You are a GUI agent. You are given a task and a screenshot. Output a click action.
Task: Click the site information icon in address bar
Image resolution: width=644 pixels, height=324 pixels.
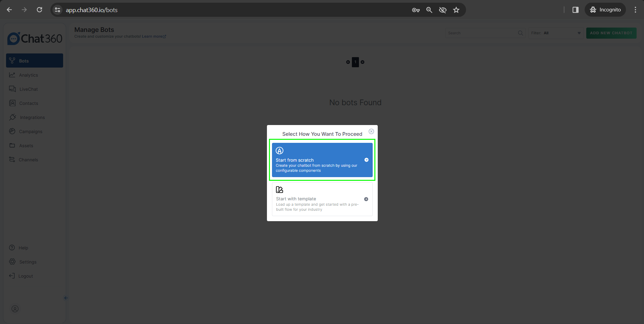click(x=58, y=10)
